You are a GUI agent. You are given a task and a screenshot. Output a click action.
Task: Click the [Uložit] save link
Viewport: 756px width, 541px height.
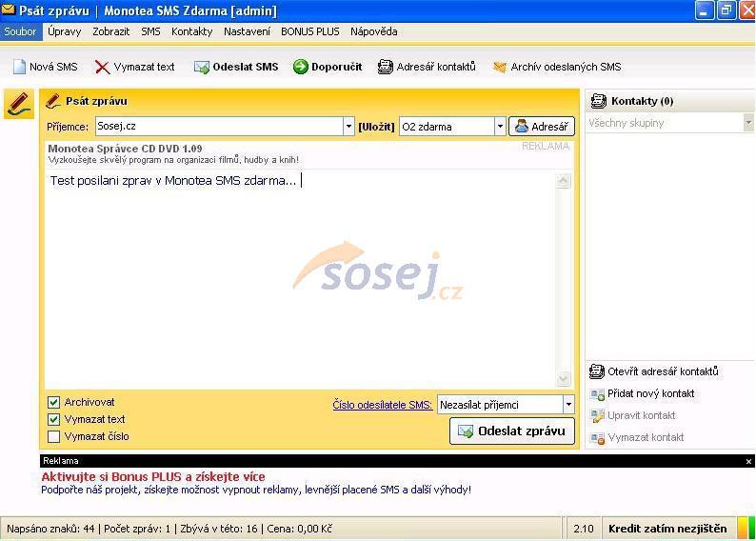click(376, 127)
